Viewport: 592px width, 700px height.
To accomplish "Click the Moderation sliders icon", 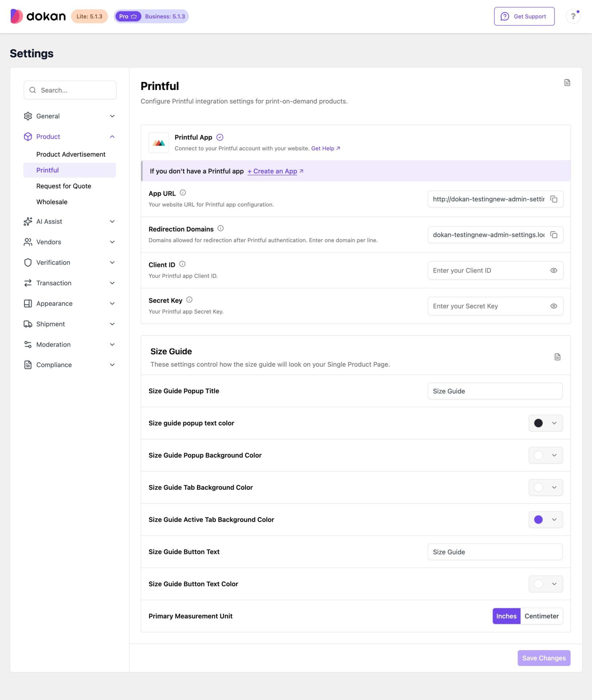I will pyautogui.click(x=28, y=345).
